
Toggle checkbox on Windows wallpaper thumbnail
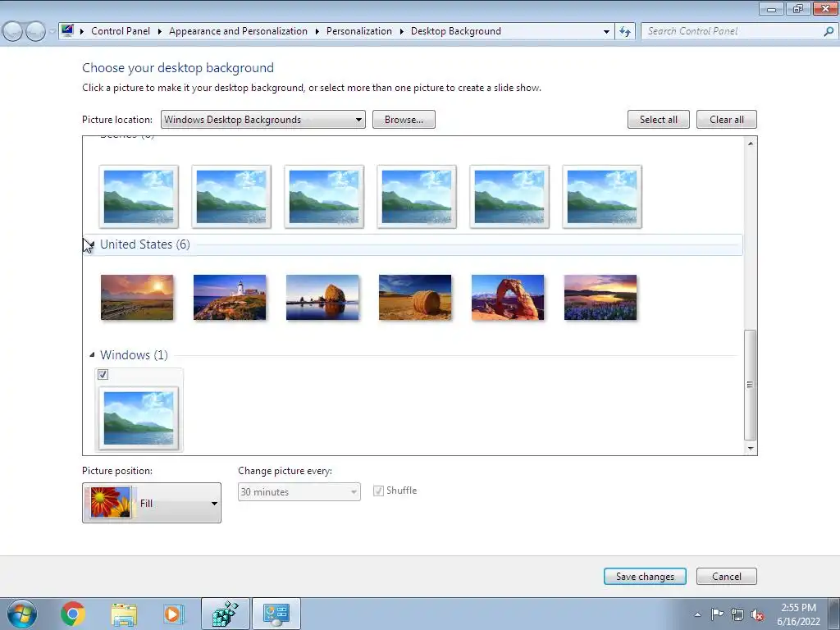click(x=103, y=374)
